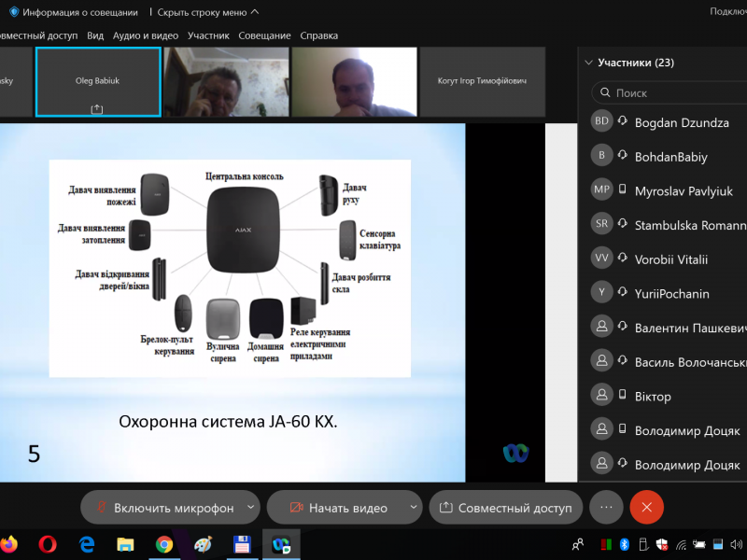This screenshot has width=747, height=560.
Task: Leave meeting with red X button
Action: pos(646,507)
